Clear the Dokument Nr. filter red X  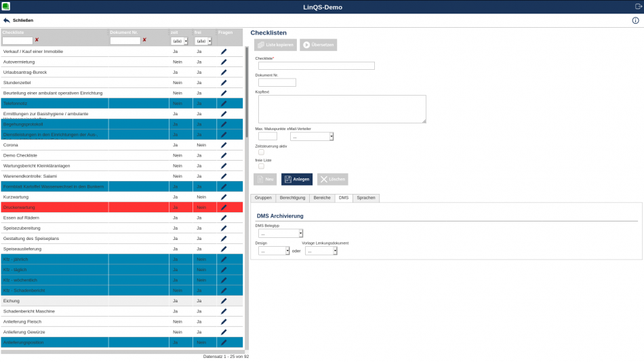pos(144,40)
